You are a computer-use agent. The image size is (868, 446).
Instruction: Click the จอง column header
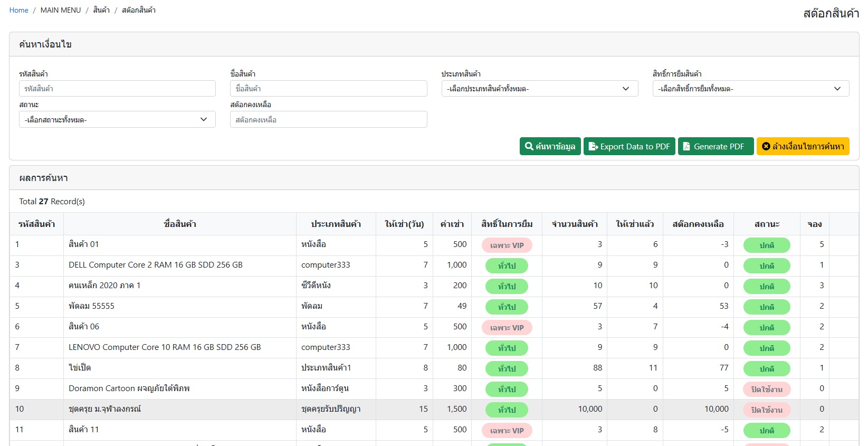click(815, 224)
